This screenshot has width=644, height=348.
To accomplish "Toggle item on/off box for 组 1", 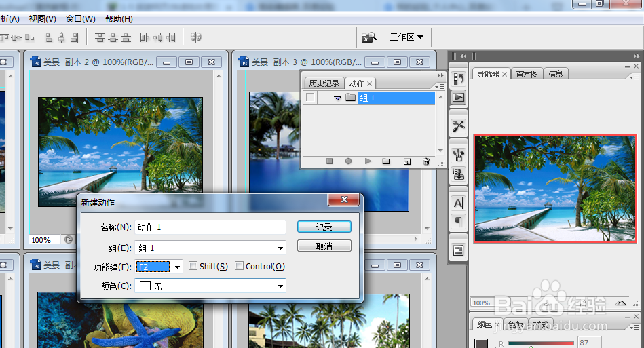I will pyautogui.click(x=311, y=98).
